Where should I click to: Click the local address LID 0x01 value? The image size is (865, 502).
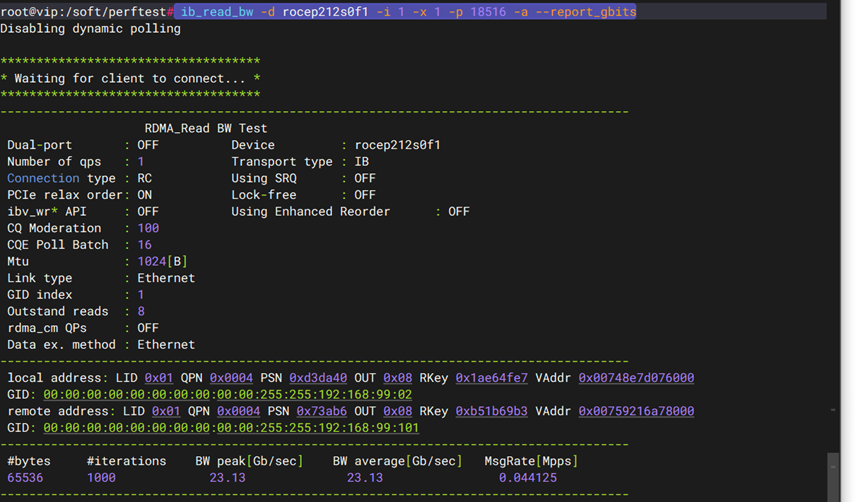[x=159, y=378]
